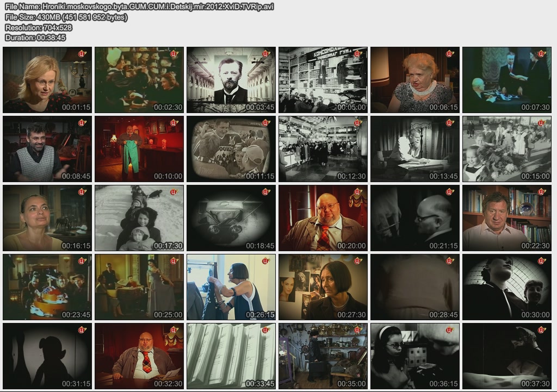Select the antique shop thumbnail at 00:35:00
This screenshot has height=392, width=557.
point(323,356)
